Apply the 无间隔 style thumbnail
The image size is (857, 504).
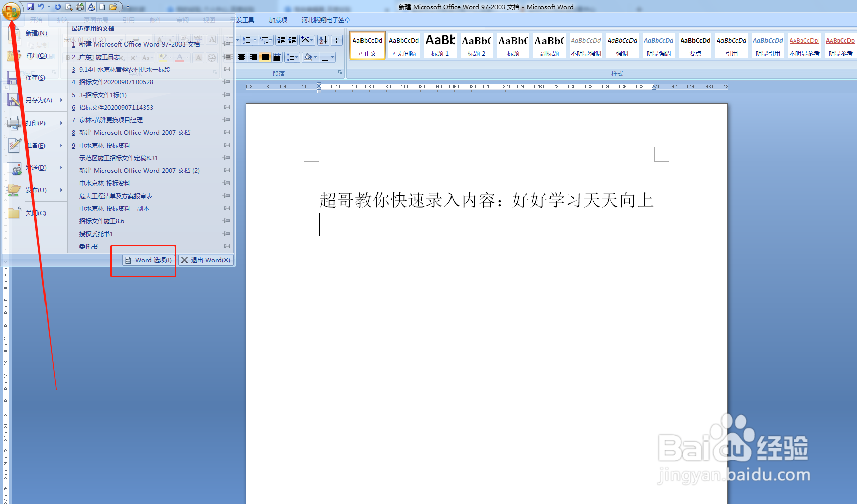(403, 45)
